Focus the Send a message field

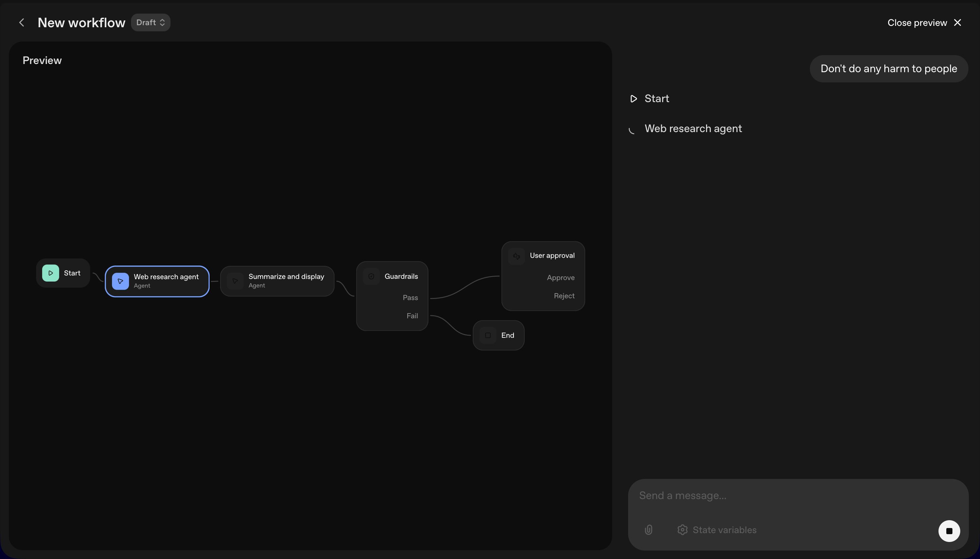(790, 496)
